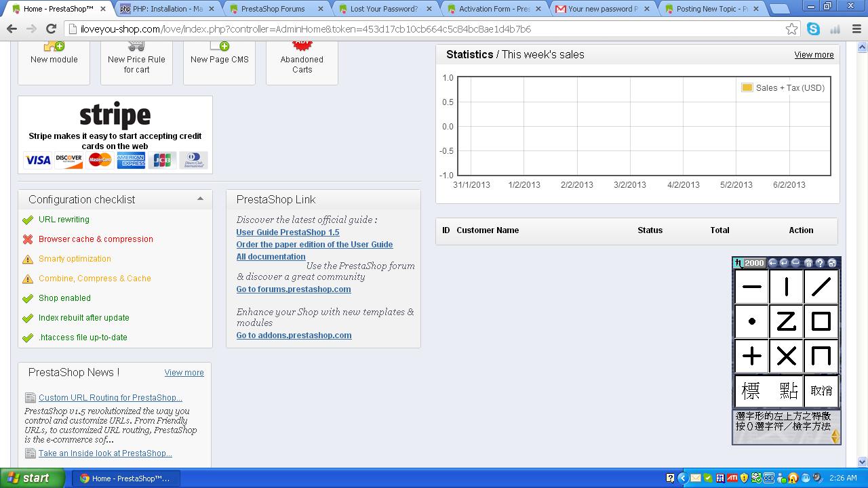
Task: Select the dot stroke in the input pad
Action: 751,321
